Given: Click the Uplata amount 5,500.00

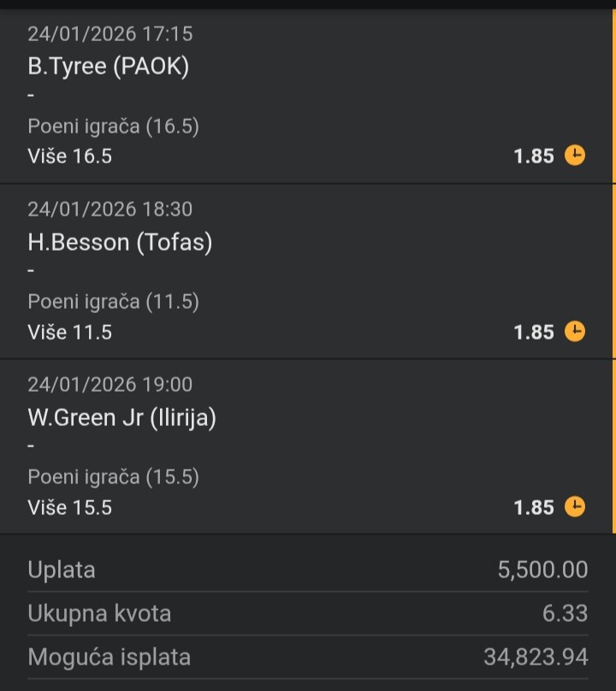Looking at the screenshot, I should click(x=542, y=570).
